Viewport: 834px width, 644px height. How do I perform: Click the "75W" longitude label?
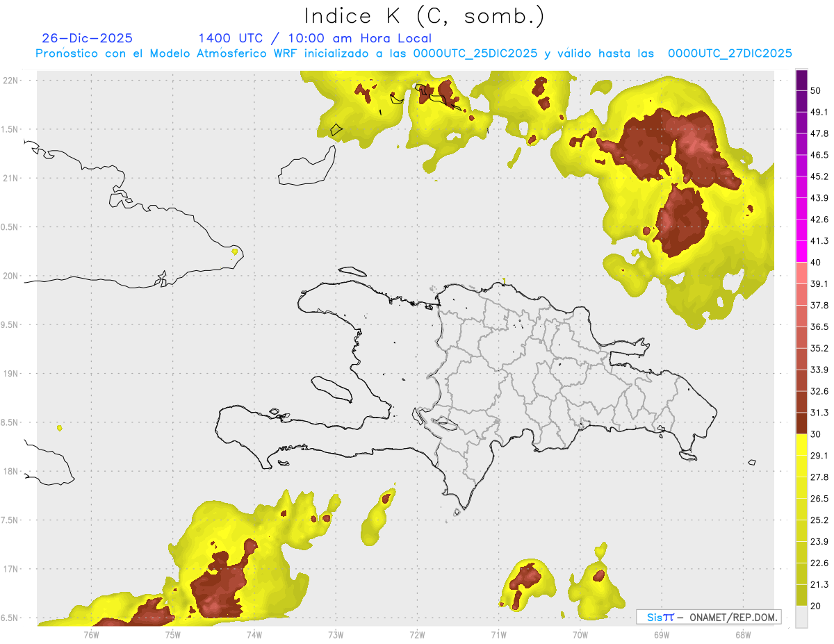coord(172,634)
